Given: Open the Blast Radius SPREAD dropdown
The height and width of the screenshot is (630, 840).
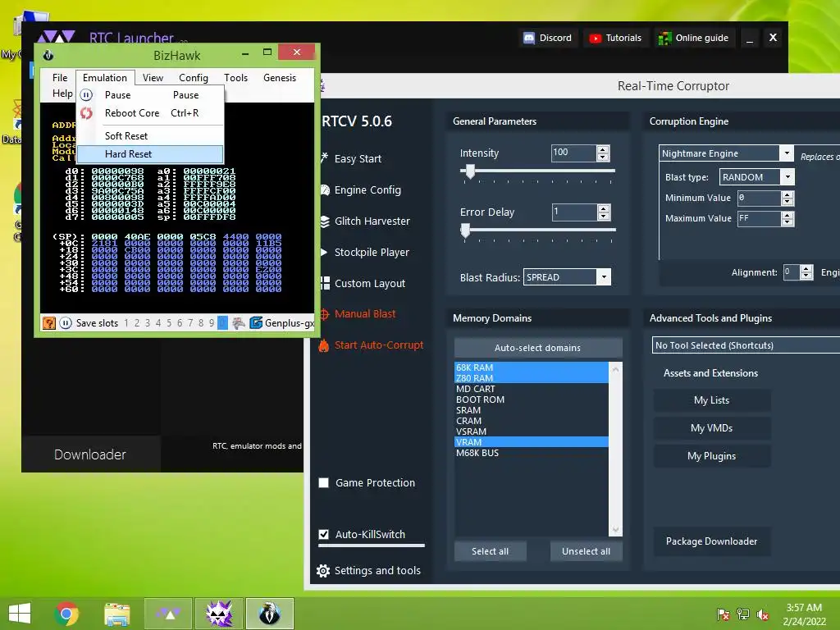Looking at the screenshot, I should [x=604, y=277].
